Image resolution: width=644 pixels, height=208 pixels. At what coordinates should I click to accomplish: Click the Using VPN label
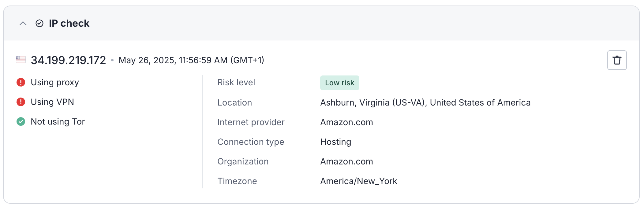tap(52, 102)
